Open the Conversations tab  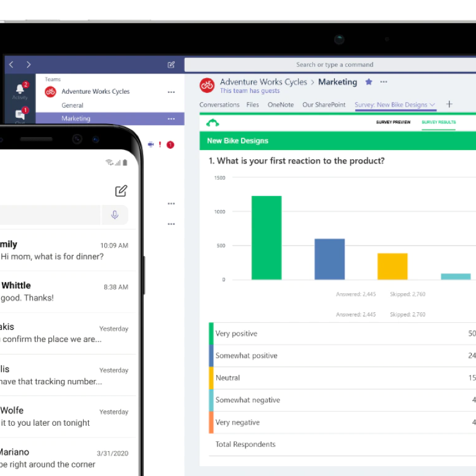coord(219,105)
